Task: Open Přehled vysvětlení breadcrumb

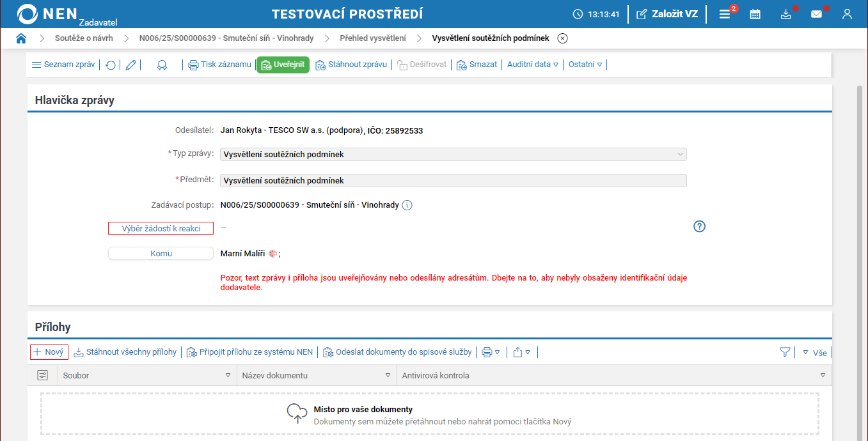Action: pos(372,38)
